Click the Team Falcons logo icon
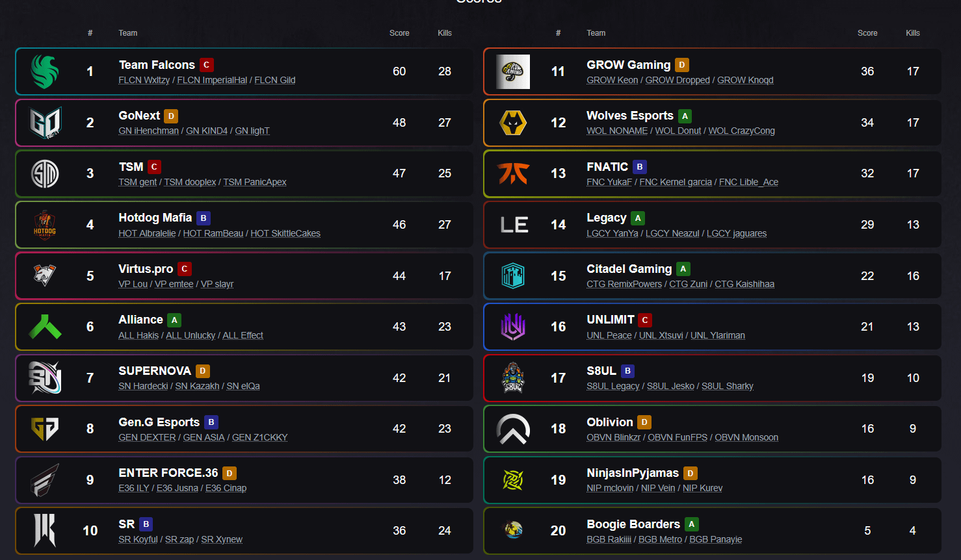Screen dimensions: 961x560 click(x=45, y=71)
